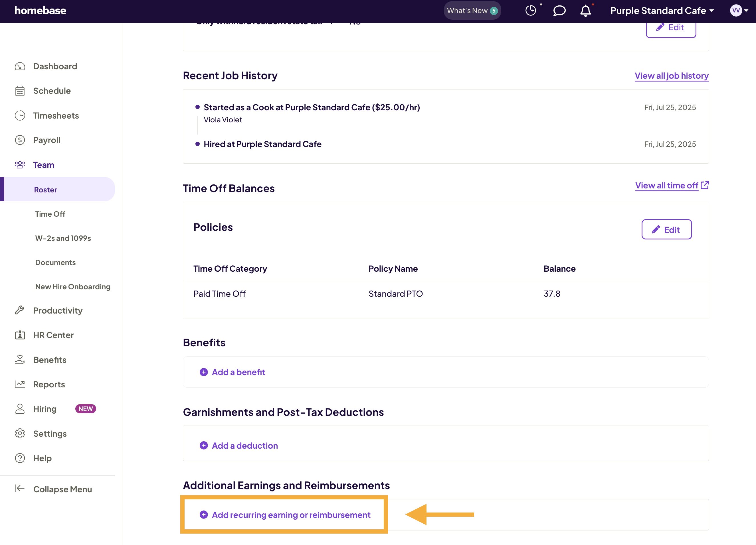Click the external link icon by View all time off

705,185
